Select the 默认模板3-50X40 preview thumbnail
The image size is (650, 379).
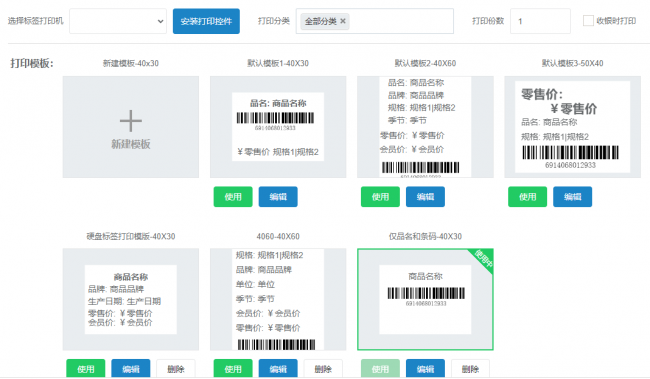pyautogui.click(x=572, y=127)
